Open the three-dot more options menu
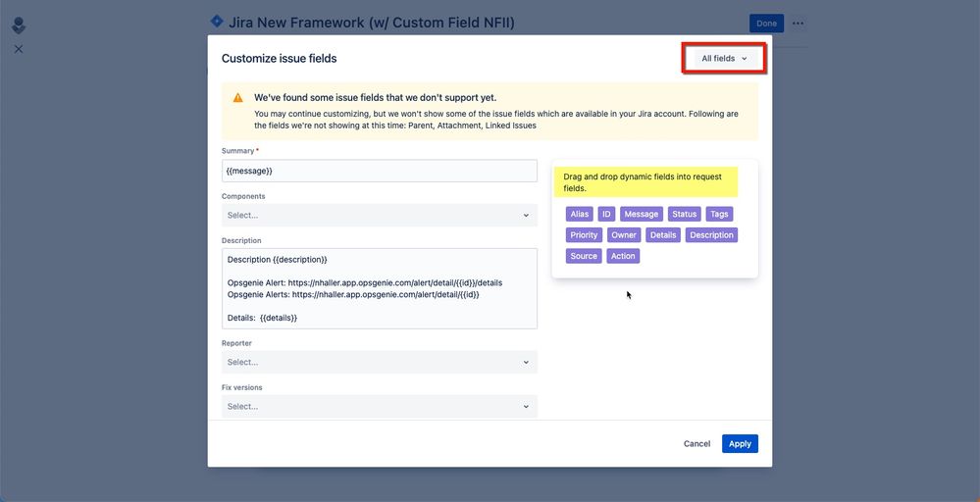 click(x=799, y=24)
